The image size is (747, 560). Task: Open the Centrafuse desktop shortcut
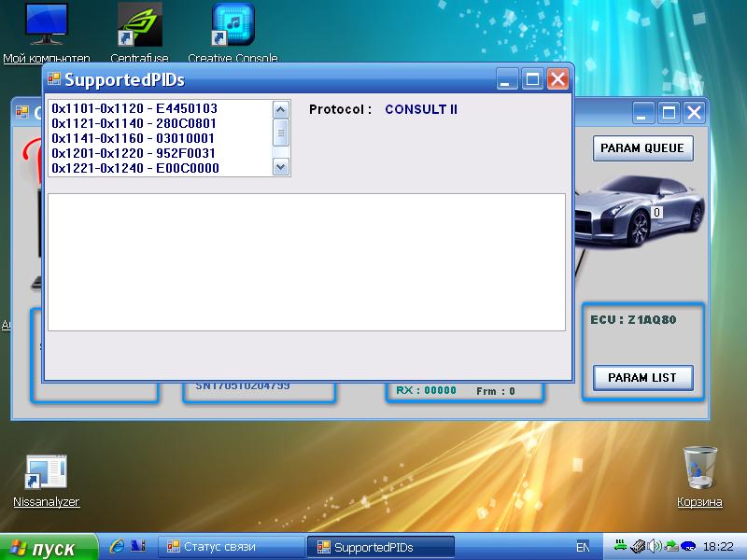139,25
